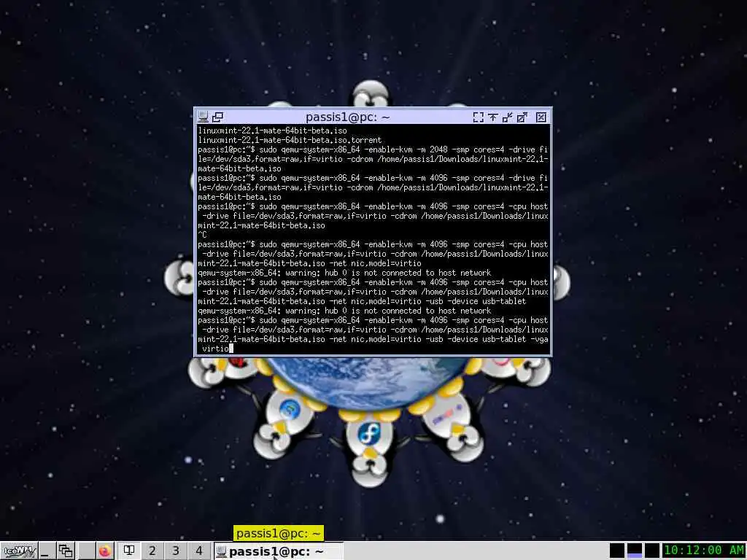Click the terminal title text passis1@pc: ~
This screenshot has width=747, height=560.
(348, 117)
